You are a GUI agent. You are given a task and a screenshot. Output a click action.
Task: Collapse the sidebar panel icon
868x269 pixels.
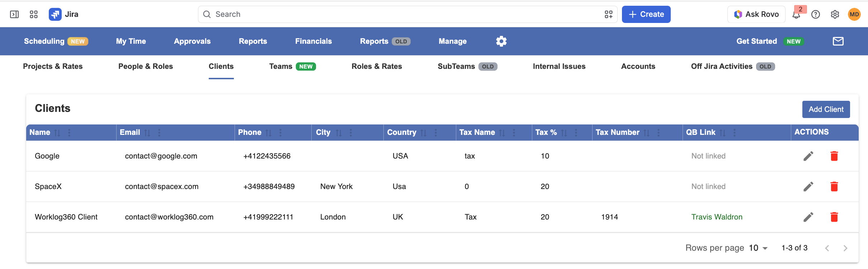[x=14, y=14]
